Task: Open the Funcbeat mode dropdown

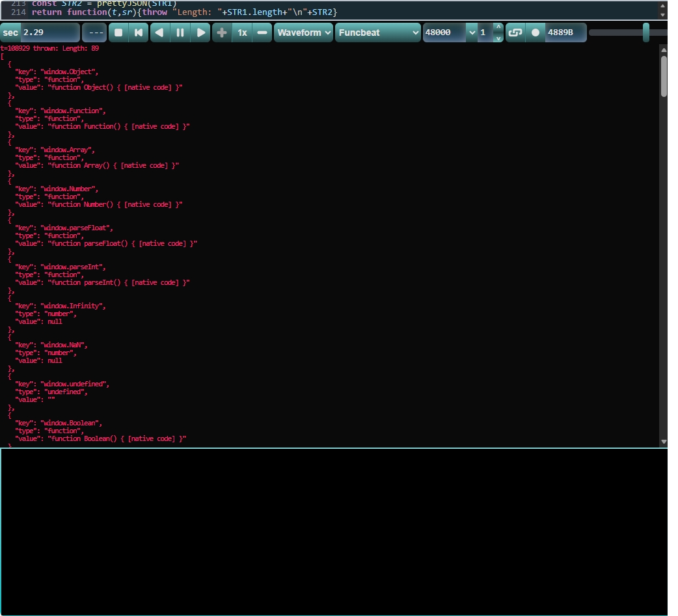Action: coord(379,33)
